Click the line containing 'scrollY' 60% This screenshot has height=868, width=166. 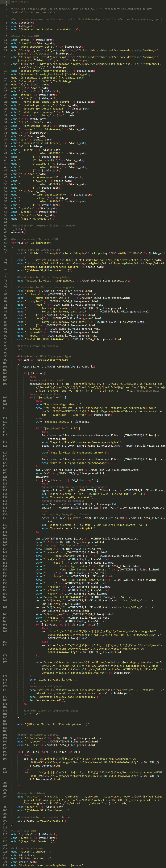pos(44,81)
